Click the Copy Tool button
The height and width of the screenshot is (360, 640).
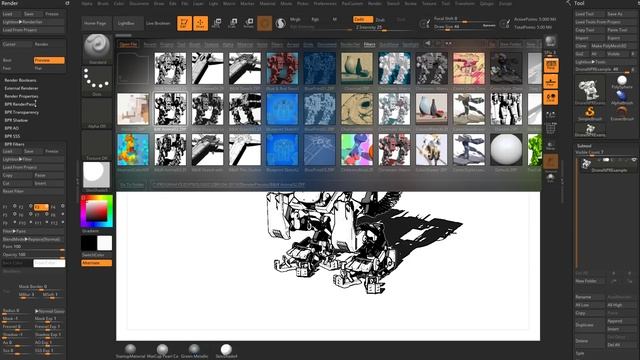(x=590, y=30)
